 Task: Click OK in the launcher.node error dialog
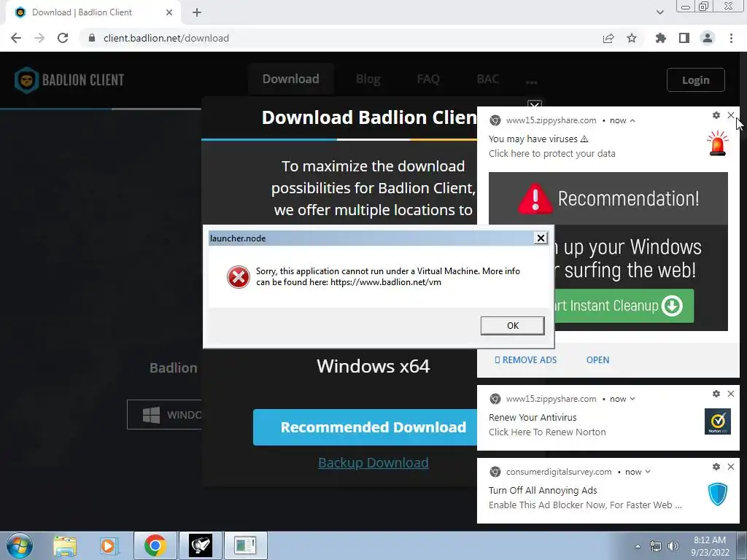(513, 326)
